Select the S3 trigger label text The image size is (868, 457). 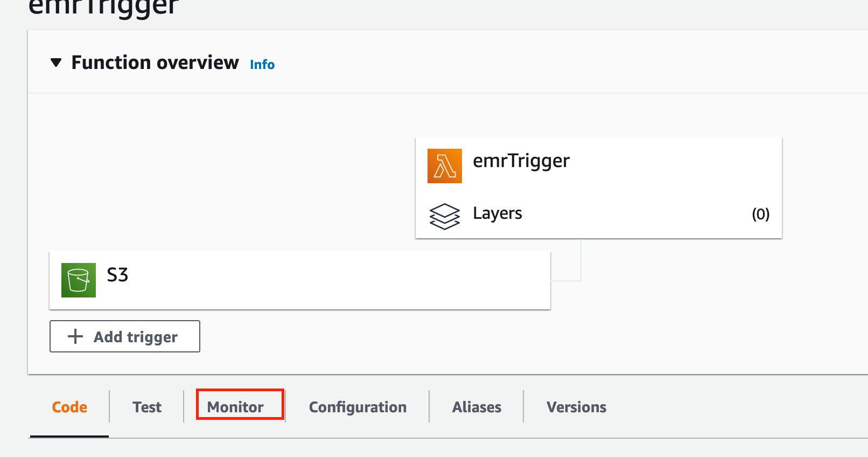click(x=117, y=275)
